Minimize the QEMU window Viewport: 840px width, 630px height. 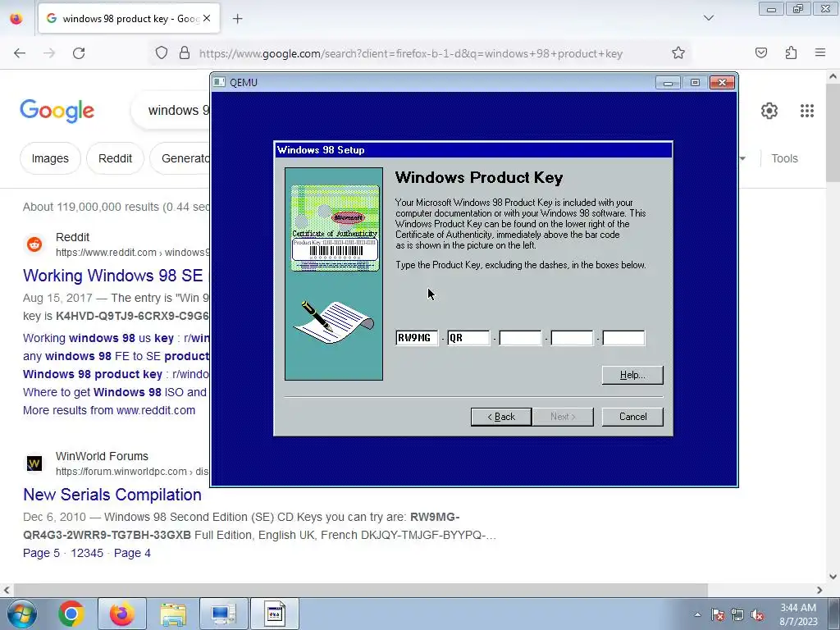(668, 83)
